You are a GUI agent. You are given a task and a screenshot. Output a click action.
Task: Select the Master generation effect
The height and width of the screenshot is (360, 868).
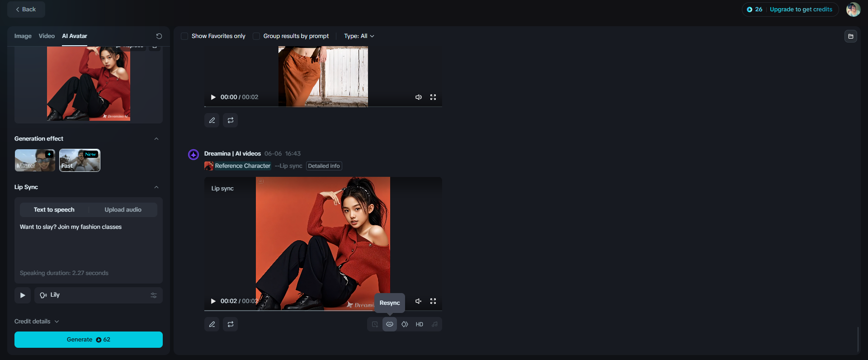(35, 161)
